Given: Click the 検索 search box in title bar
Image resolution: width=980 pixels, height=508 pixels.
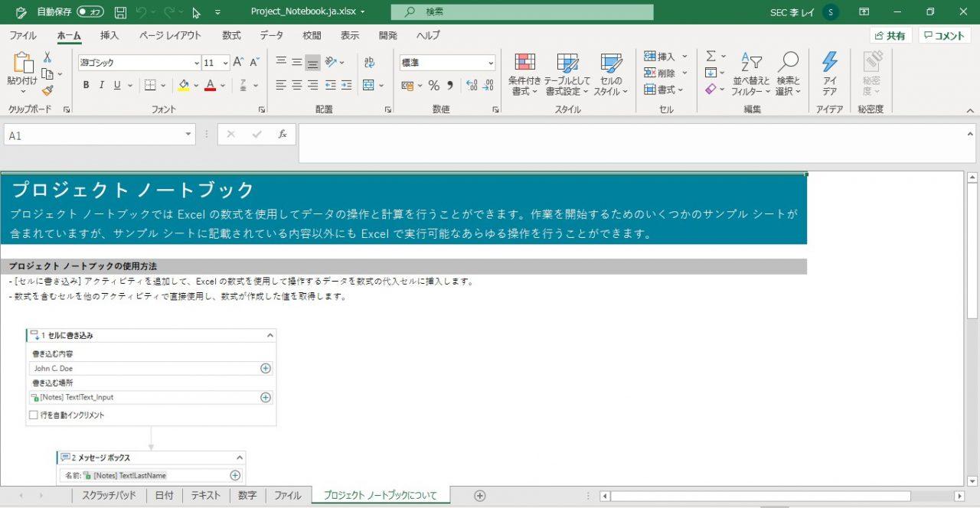Looking at the screenshot, I should [x=522, y=12].
